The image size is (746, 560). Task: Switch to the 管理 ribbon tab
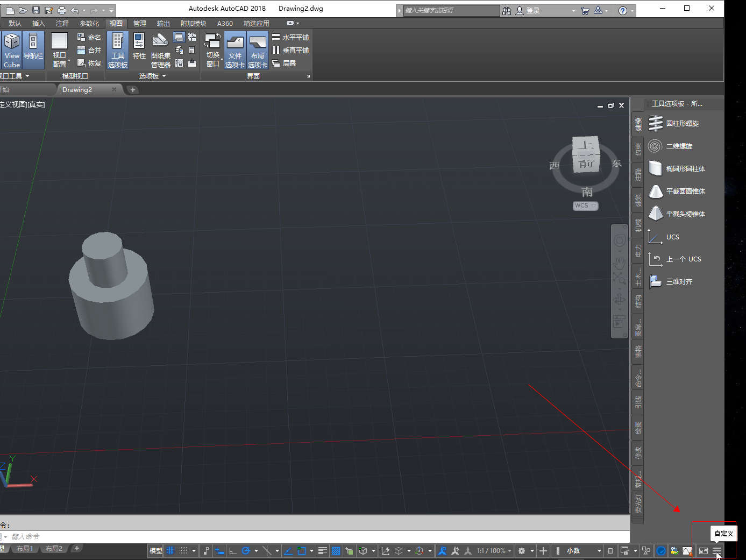point(140,24)
